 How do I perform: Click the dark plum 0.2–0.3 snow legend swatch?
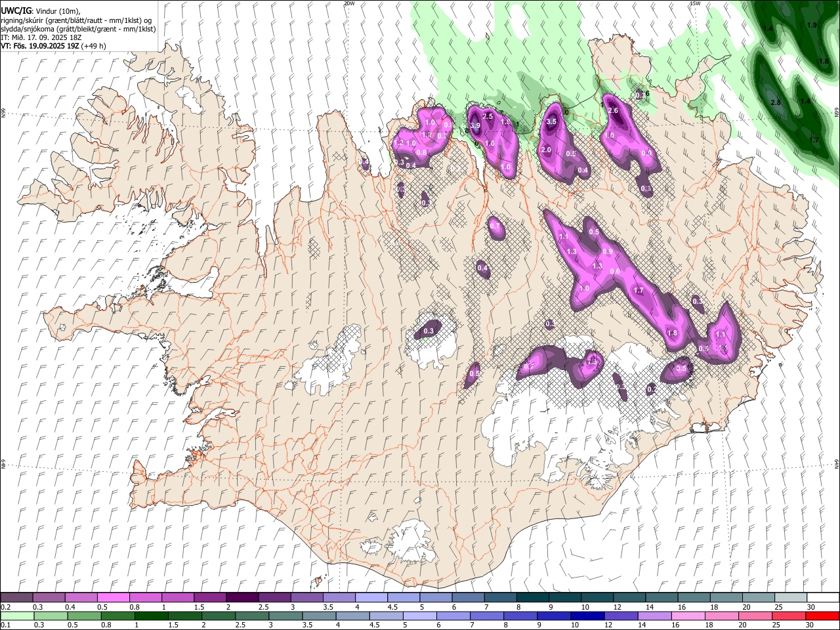click(16, 598)
